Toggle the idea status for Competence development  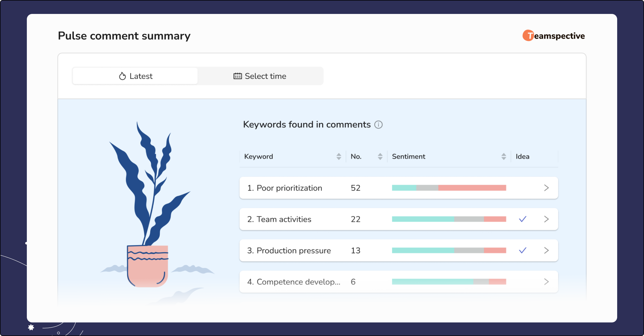tap(522, 282)
